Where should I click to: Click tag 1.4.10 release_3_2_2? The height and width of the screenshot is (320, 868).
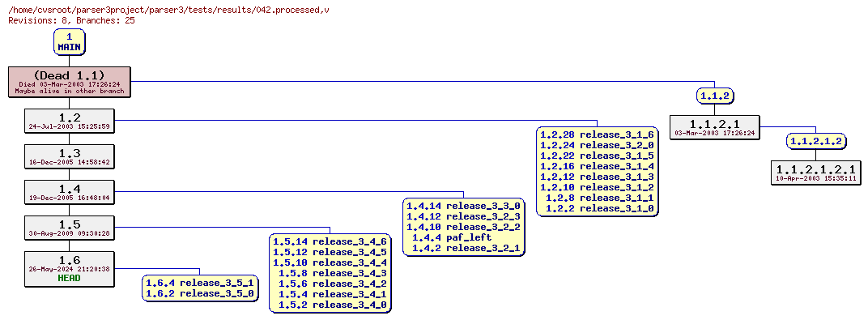464,227
